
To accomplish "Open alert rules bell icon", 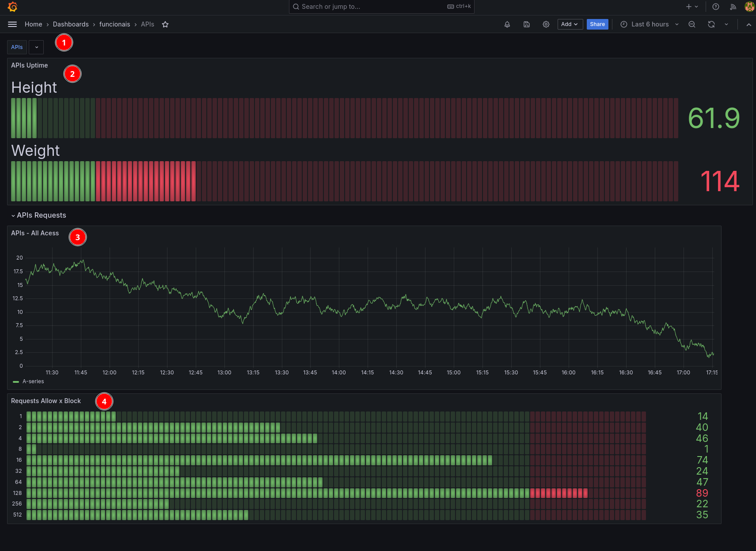I will click(507, 24).
